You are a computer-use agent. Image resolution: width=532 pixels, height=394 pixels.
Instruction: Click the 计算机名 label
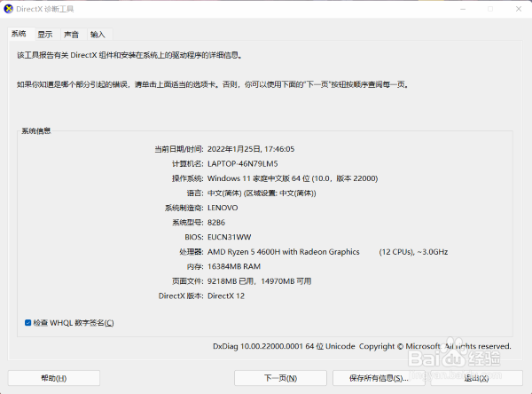[188, 163]
